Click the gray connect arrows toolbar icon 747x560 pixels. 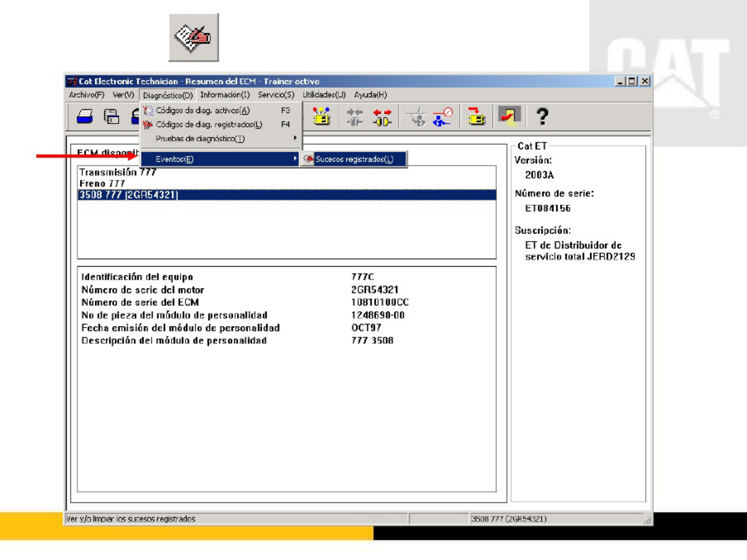355,117
